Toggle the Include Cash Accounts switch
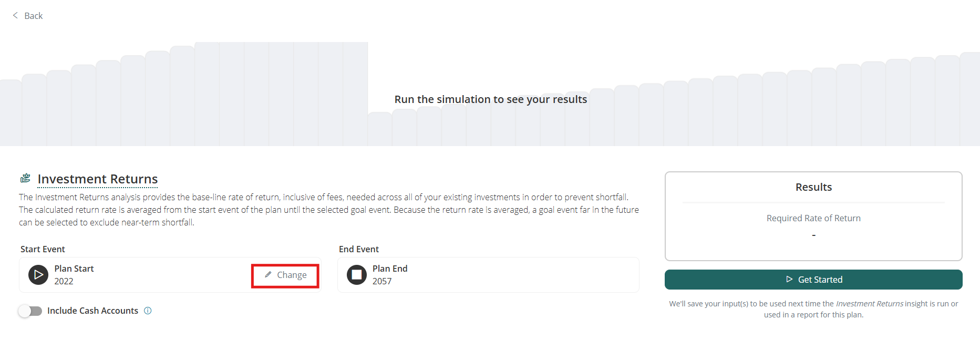Viewport: 980px width, 340px height. pyautogui.click(x=30, y=311)
